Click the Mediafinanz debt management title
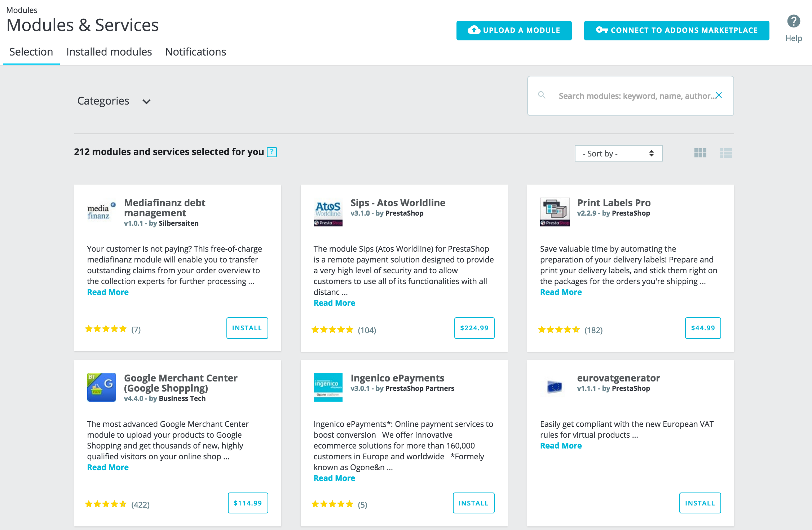Viewport: 812px width, 530px height. (164, 208)
